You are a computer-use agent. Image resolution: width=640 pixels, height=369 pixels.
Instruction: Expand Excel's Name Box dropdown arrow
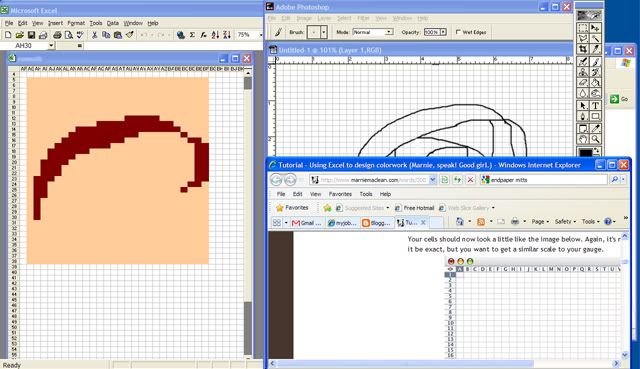pyautogui.click(x=51, y=46)
